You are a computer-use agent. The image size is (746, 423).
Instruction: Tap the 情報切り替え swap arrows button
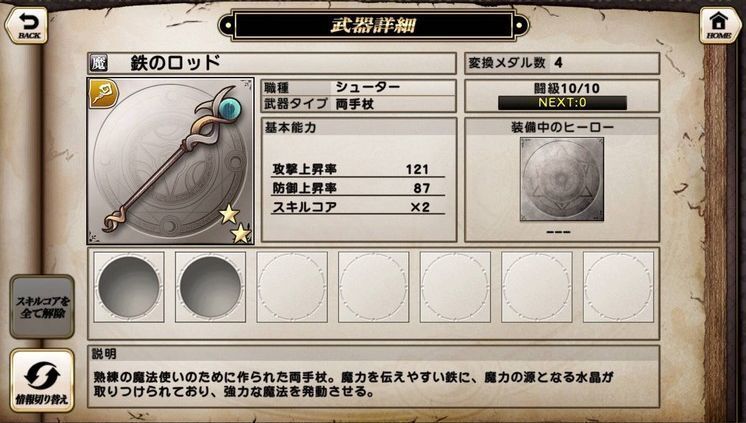pyautogui.click(x=42, y=380)
